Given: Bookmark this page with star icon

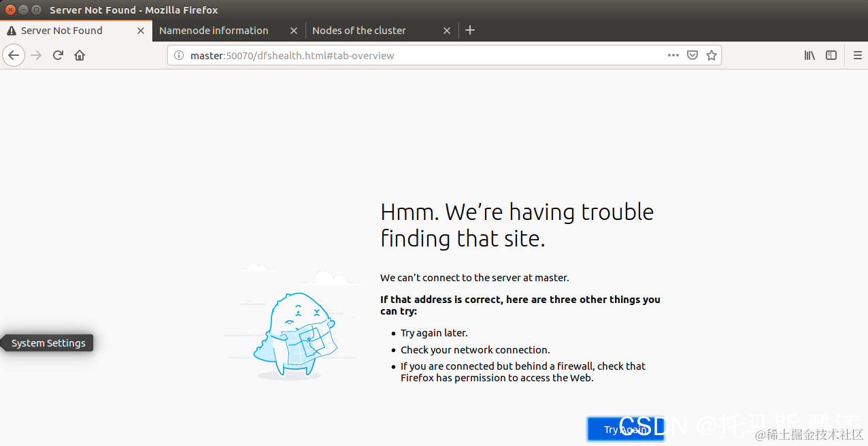Looking at the screenshot, I should [x=712, y=55].
